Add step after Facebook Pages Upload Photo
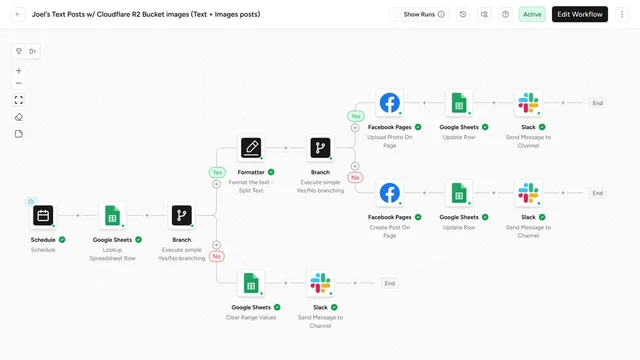The image size is (640, 360). pos(424,103)
